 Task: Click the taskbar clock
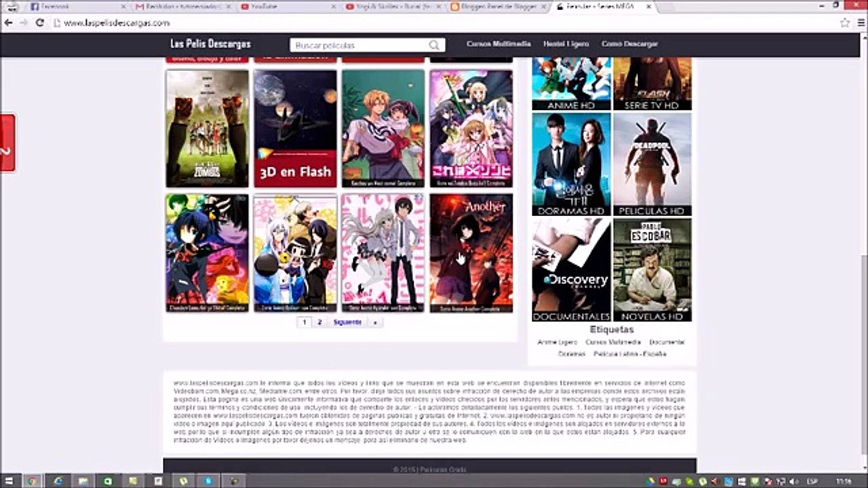tap(844, 481)
